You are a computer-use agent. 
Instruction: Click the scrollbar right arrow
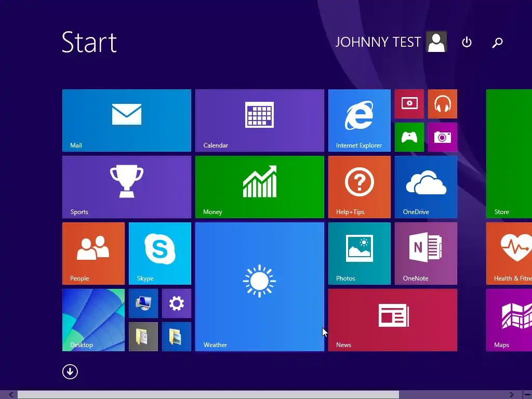click(x=511, y=395)
